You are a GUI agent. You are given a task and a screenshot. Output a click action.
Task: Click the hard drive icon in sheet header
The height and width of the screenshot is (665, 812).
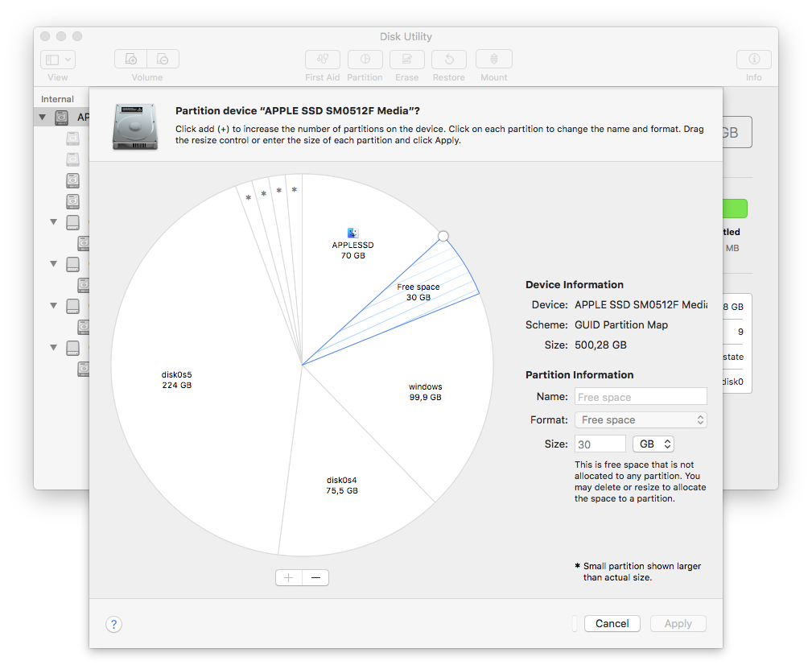[135, 126]
